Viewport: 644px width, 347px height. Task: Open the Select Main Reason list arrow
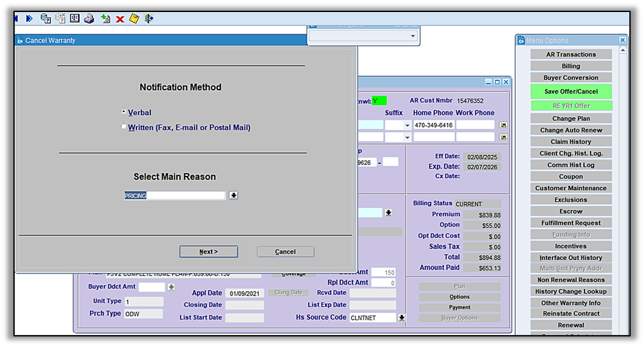(234, 196)
